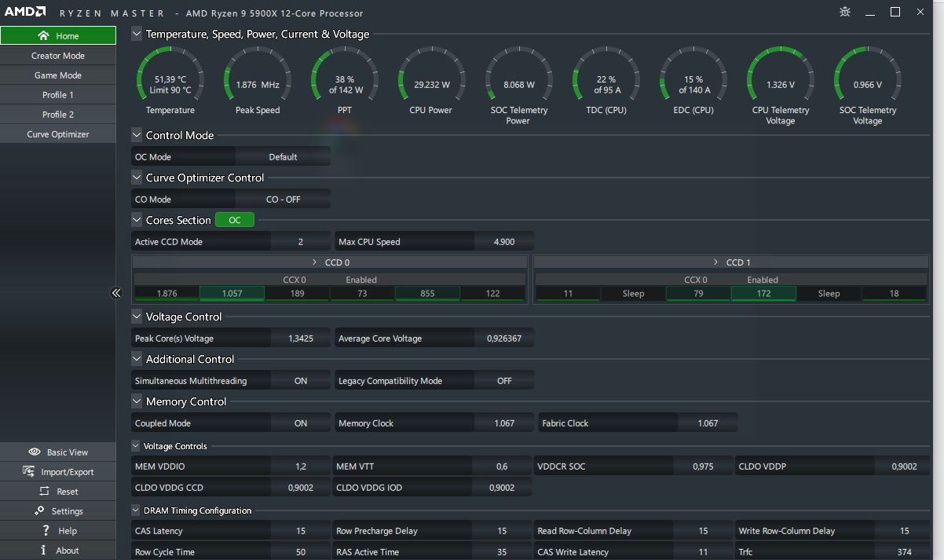This screenshot has width=944, height=560.
Task: Collapse the Voltage Control section
Action: click(137, 317)
